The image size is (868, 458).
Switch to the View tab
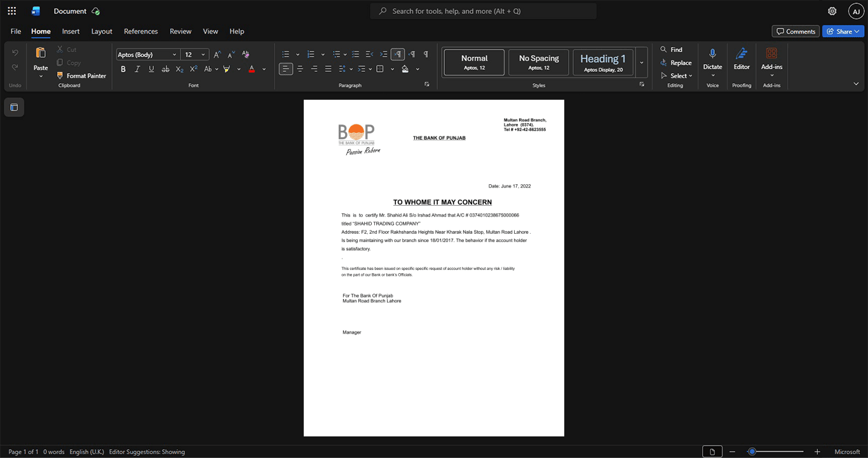point(210,31)
